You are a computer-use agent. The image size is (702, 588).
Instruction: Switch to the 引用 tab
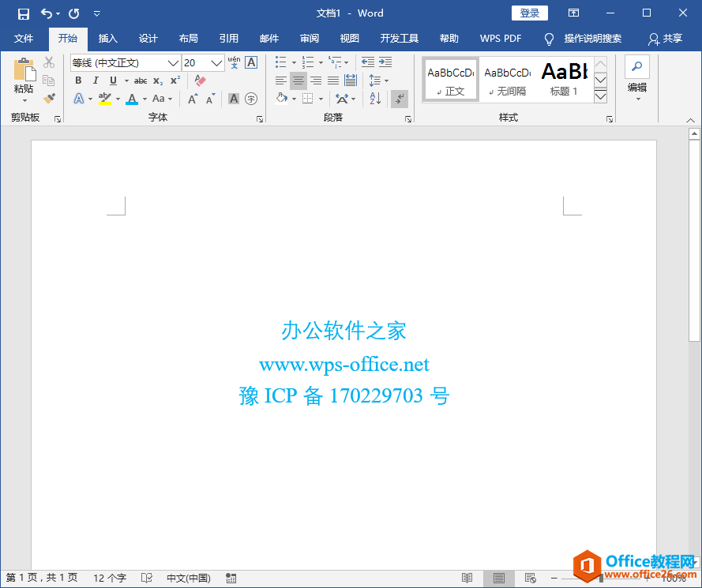pos(229,39)
